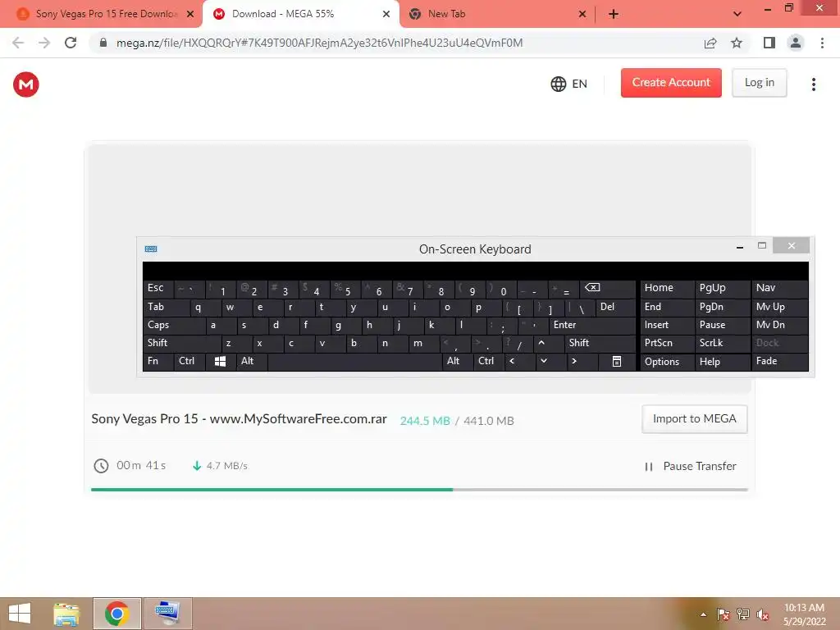Viewport: 840px width, 630px height.
Task: Toggle the left Shift key
Action: (x=181, y=344)
